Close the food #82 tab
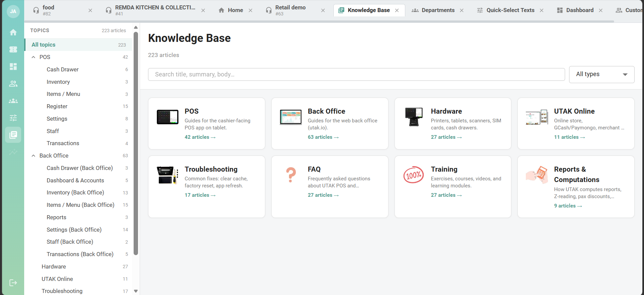The width and height of the screenshot is (644, 295). click(90, 10)
